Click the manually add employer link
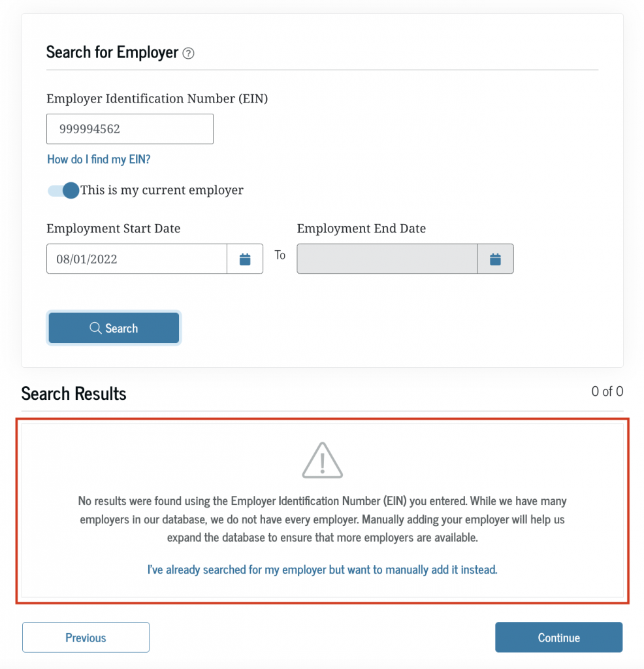The height and width of the screenshot is (669, 644). point(322,570)
